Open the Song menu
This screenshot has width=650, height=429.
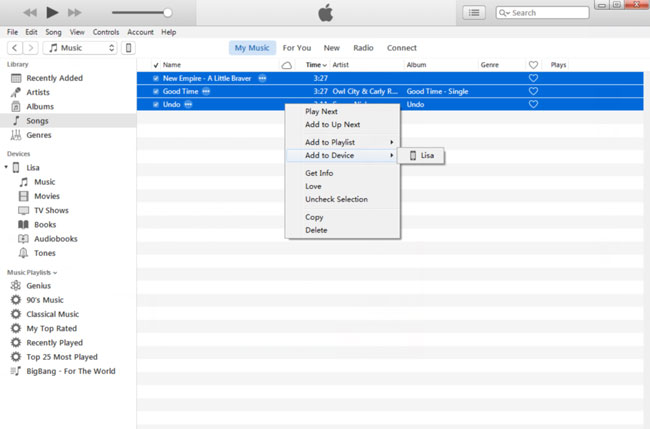coord(53,32)
